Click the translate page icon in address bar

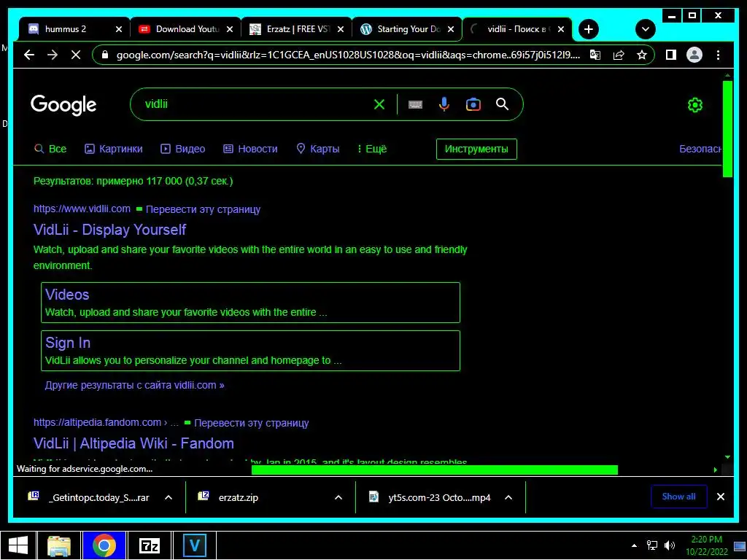pyautogui.click(x=595, y=55)
